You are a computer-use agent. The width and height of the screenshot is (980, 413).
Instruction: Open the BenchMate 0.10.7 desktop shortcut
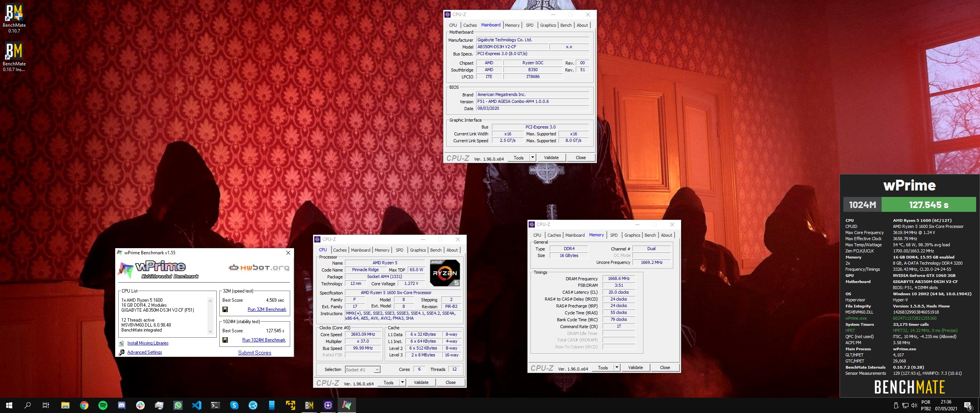14,18
